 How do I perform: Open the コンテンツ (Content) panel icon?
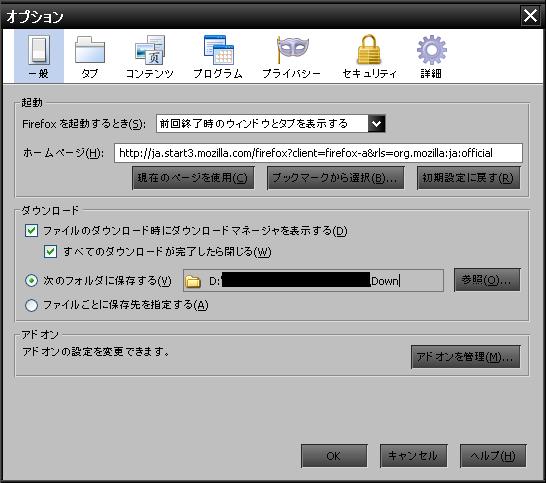coord(150,56)
